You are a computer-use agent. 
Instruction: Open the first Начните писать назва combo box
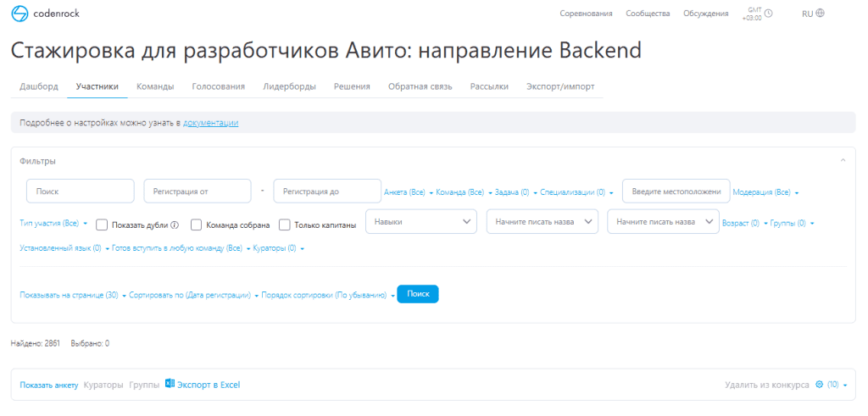(x=542, y=221)
